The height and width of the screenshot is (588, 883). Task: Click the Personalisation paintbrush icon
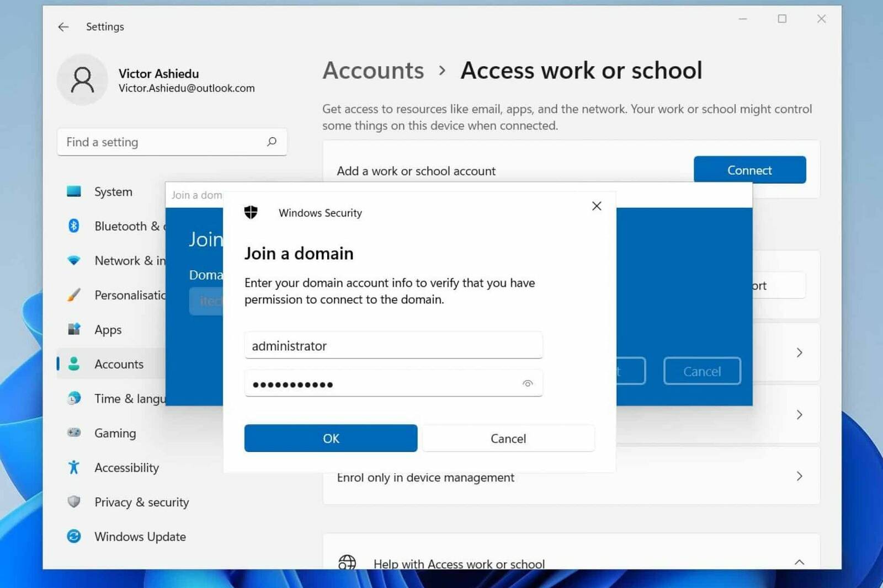[73, 295]
